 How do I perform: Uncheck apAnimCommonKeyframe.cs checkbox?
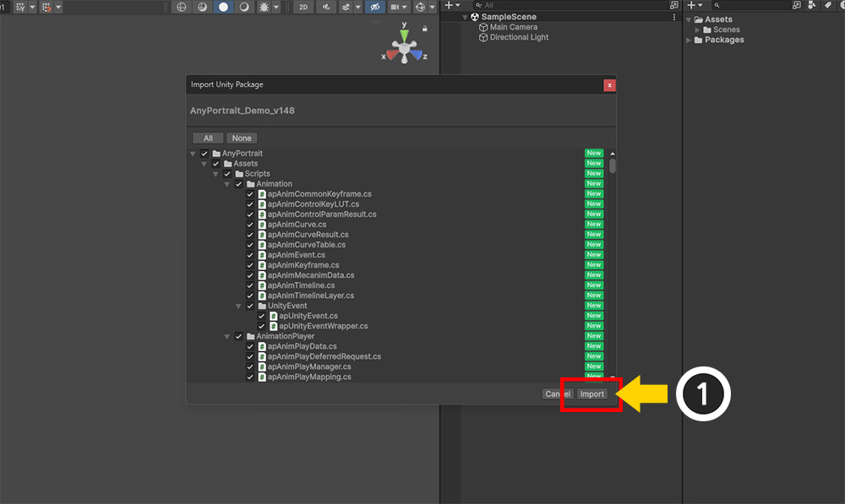tap(250, 194)
